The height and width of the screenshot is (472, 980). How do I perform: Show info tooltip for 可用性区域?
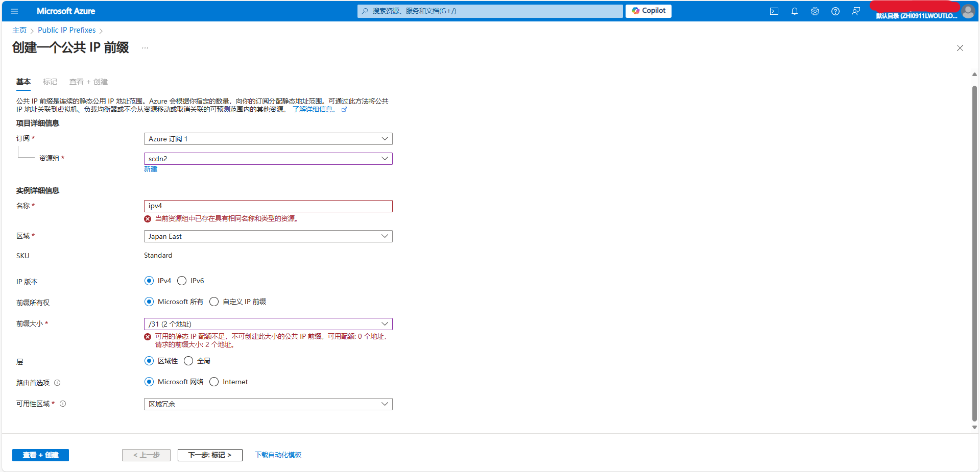tap(63, 404)
